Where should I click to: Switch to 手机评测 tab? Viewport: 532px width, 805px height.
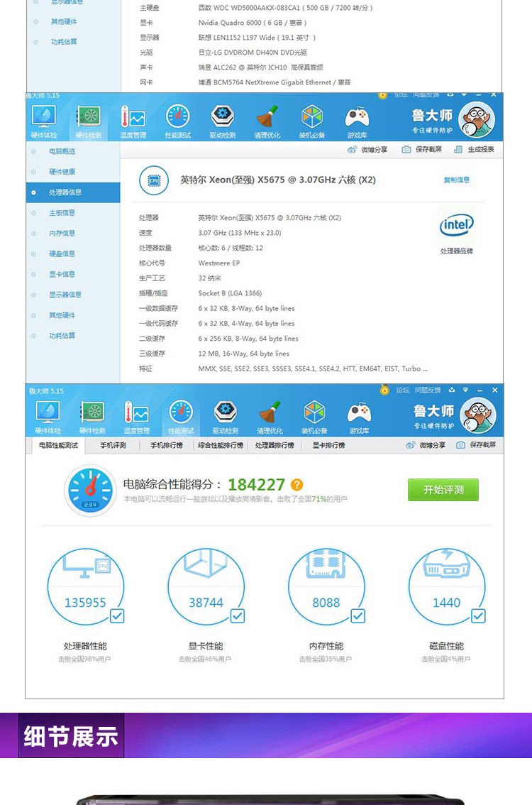click(x=113, y=445)
